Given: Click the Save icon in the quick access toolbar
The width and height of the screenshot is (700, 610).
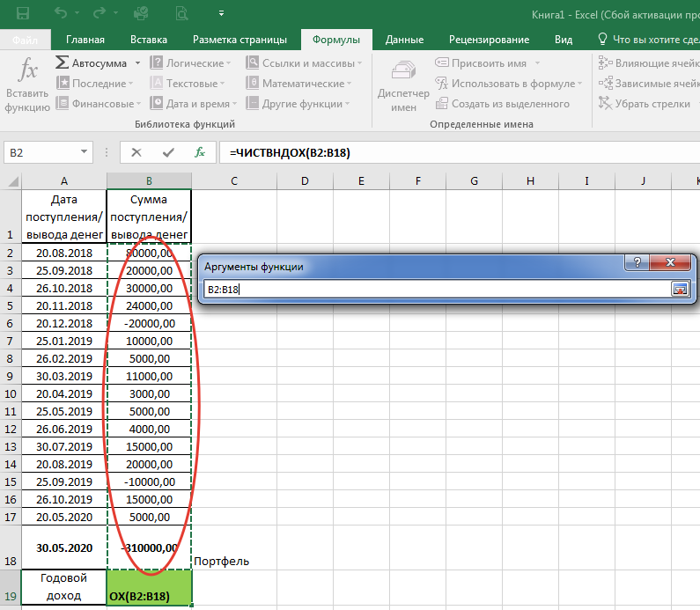Looking at the screenshot, I should point(22,13).
